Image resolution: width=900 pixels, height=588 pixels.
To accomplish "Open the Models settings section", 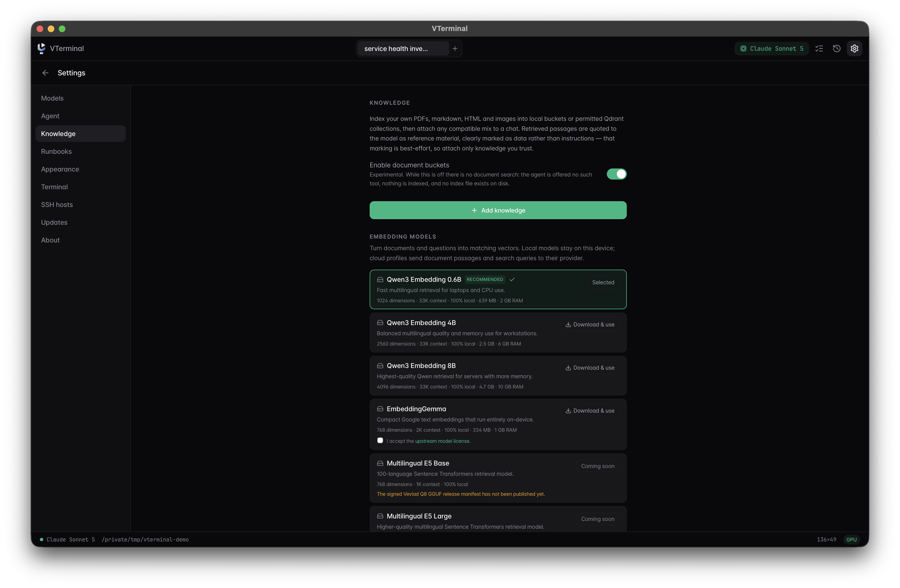I will [x=81, y=98].
